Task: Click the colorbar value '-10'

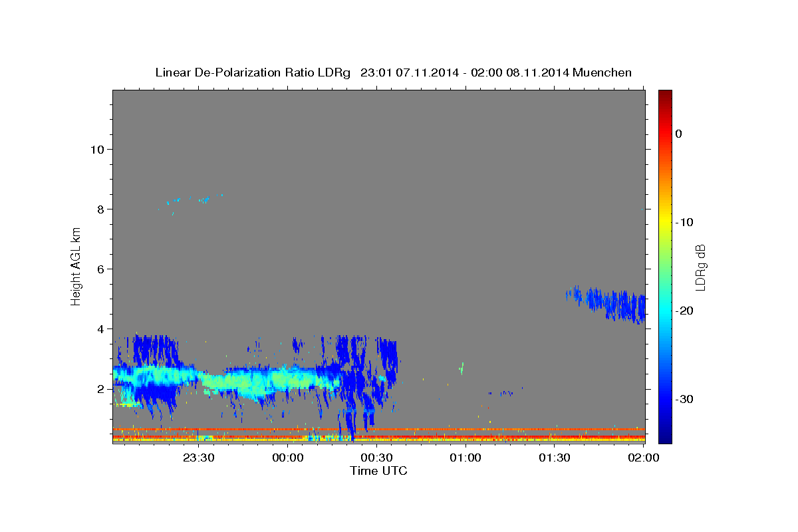Action: (684, 222)
